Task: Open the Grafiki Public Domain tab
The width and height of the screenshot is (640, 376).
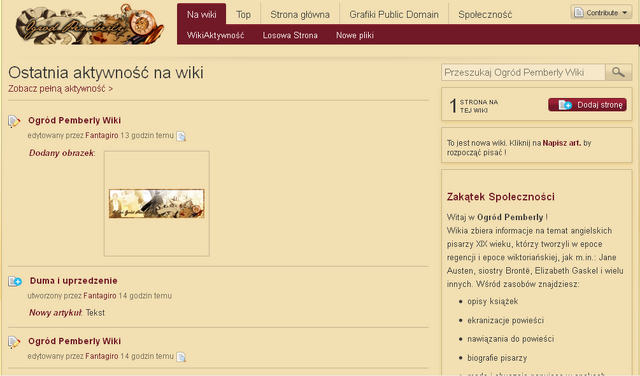Action: tap(394, 15)
